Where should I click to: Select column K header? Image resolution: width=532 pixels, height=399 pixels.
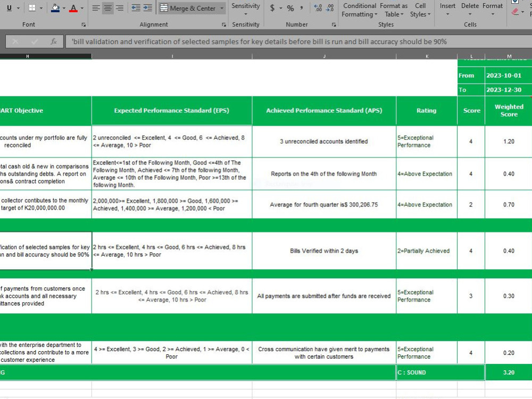pyautogui.click(x=427, y=56)
